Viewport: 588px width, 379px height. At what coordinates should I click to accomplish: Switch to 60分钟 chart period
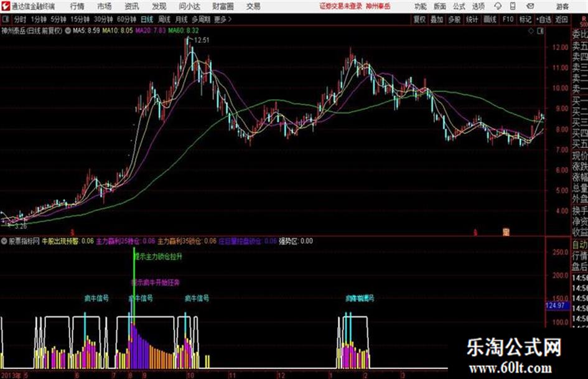126,19
